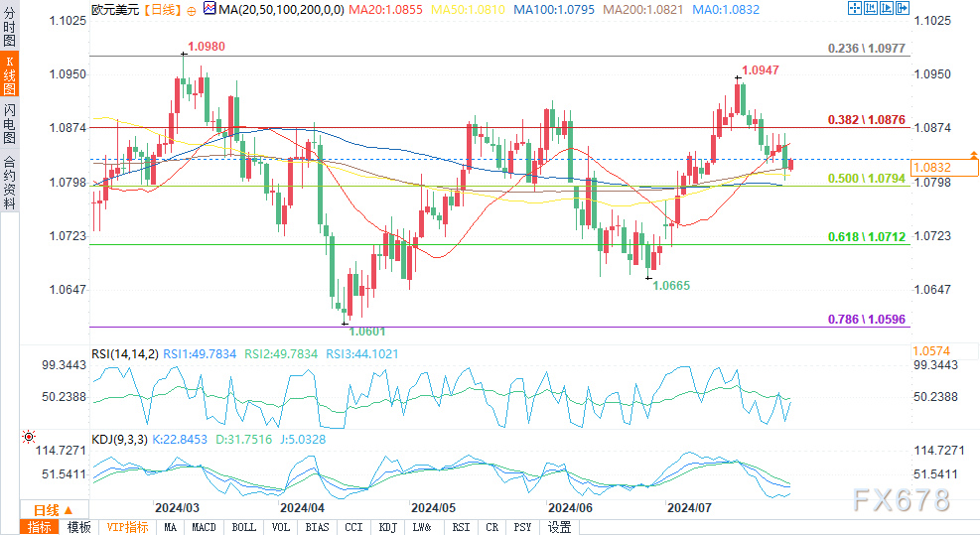The height and width of the screenshot is (535, 980).
Task: Select the KDJ indicator button
Action: click(x=387, y=527)
